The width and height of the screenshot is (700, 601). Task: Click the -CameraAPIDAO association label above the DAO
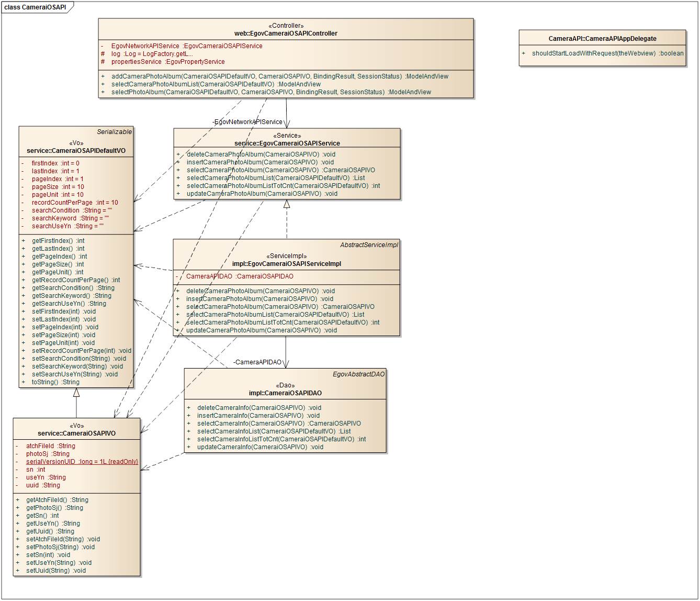point(257,362)
